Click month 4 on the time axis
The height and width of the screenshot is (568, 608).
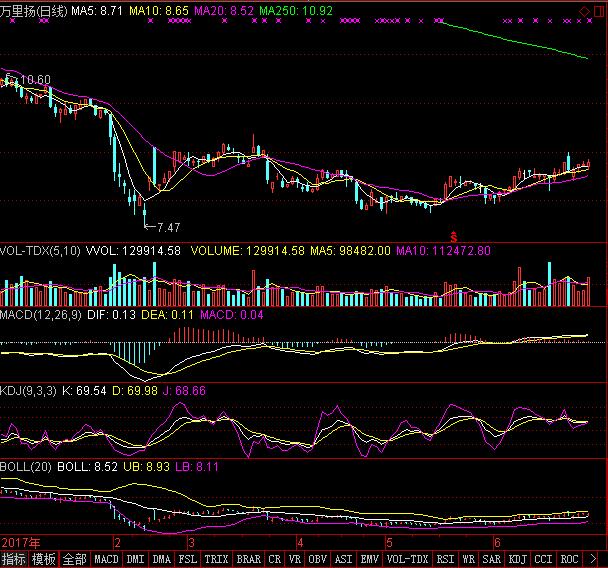click(300, 543)
